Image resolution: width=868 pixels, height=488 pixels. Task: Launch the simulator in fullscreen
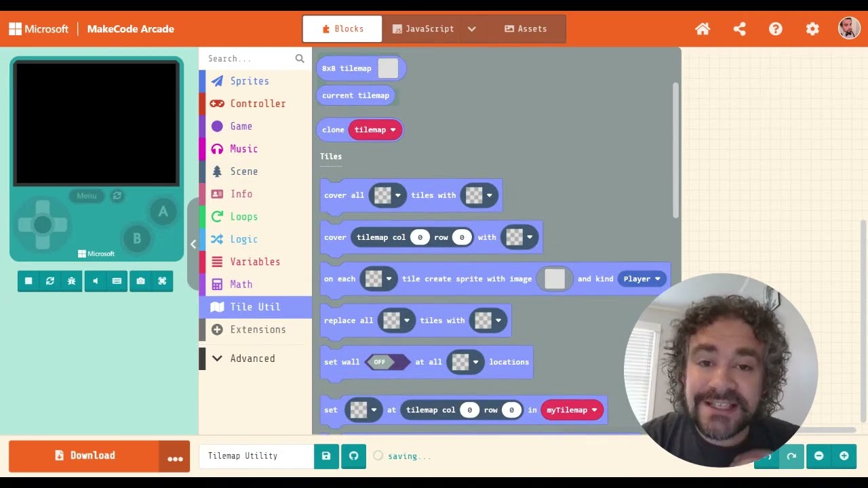coord(162,281)
